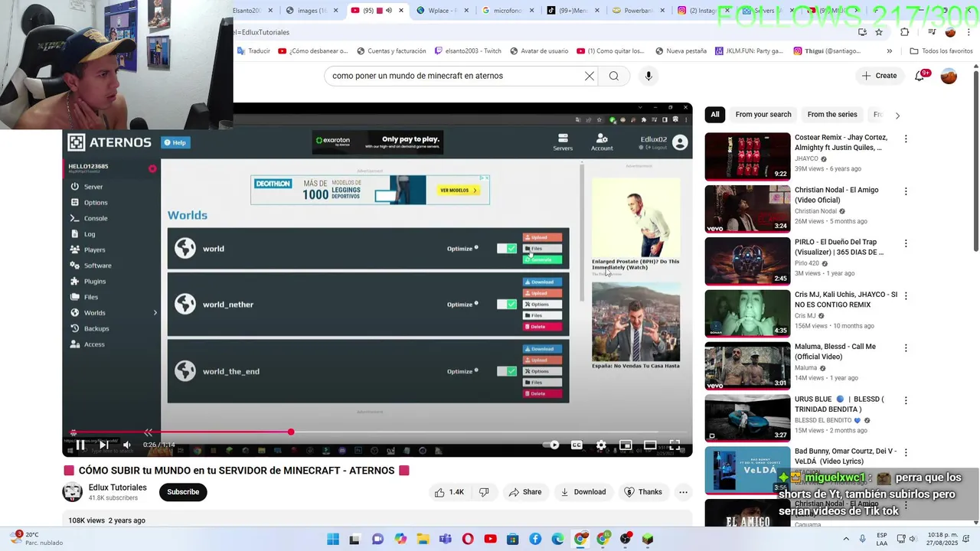Viewport: 980px width, 551px height.
Task: Select From your search chip
Action: [x=763, y=115]
